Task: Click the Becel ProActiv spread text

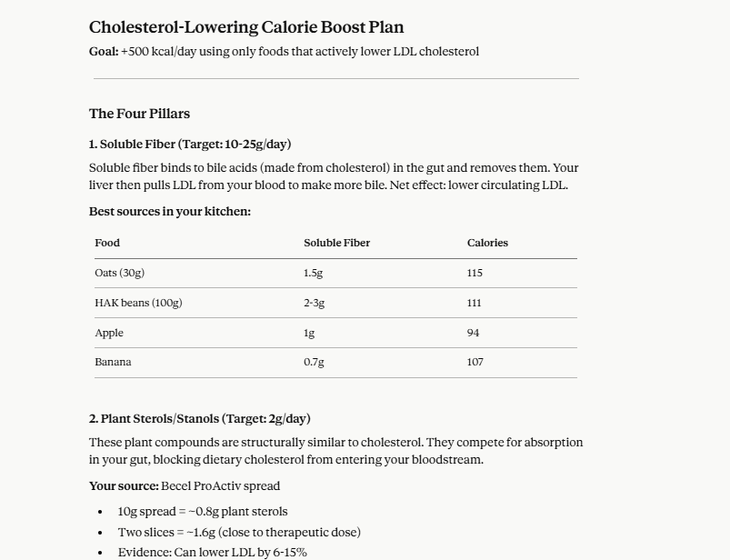Action: [220, 486]
